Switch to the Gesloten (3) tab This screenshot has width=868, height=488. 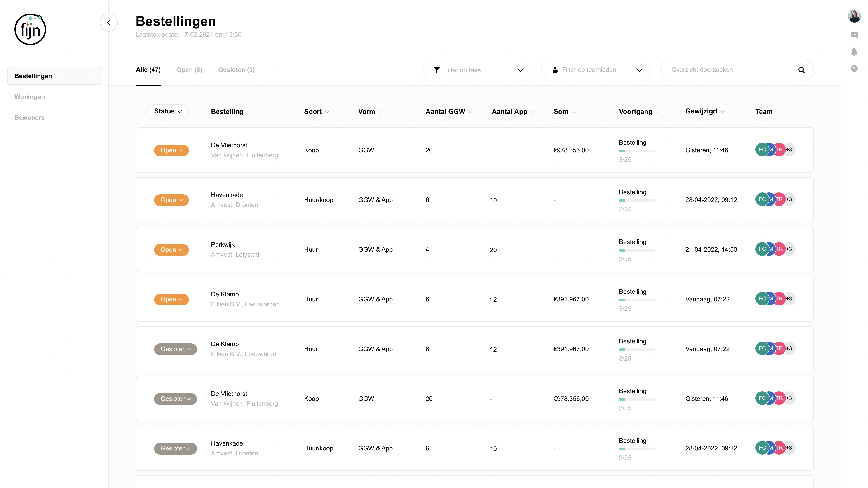tap(236, 70)
